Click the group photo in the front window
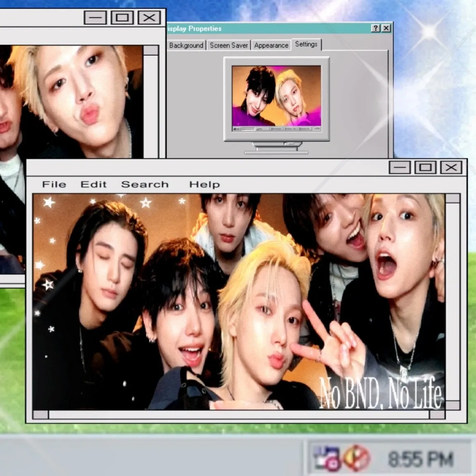The width and height of the screenshot is (476, 476). [239, 302]
